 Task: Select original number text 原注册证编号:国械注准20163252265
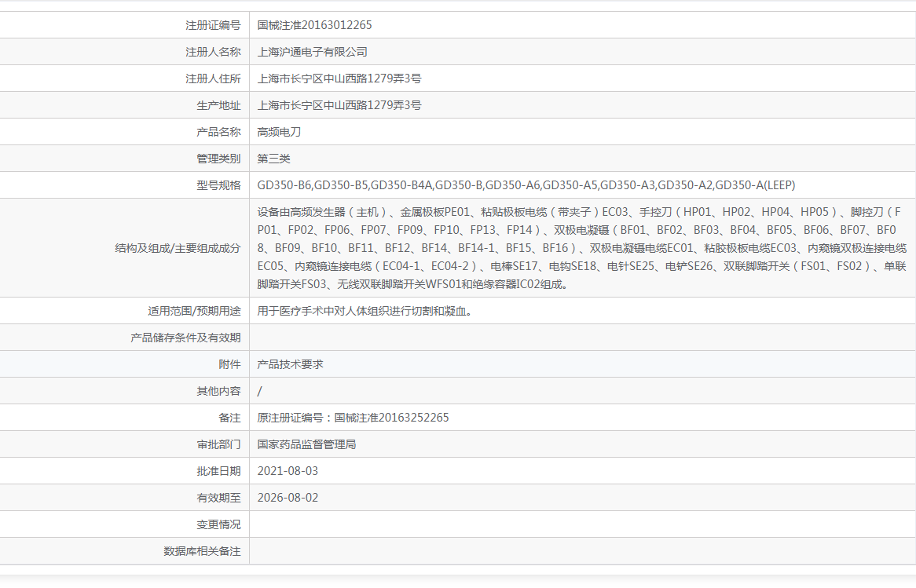tap(353, 418)
